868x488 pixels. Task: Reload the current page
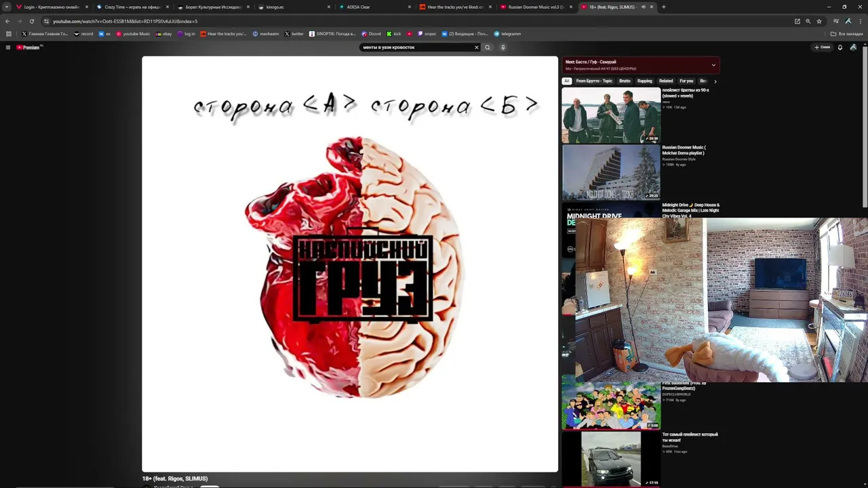[x=32, y=21]
